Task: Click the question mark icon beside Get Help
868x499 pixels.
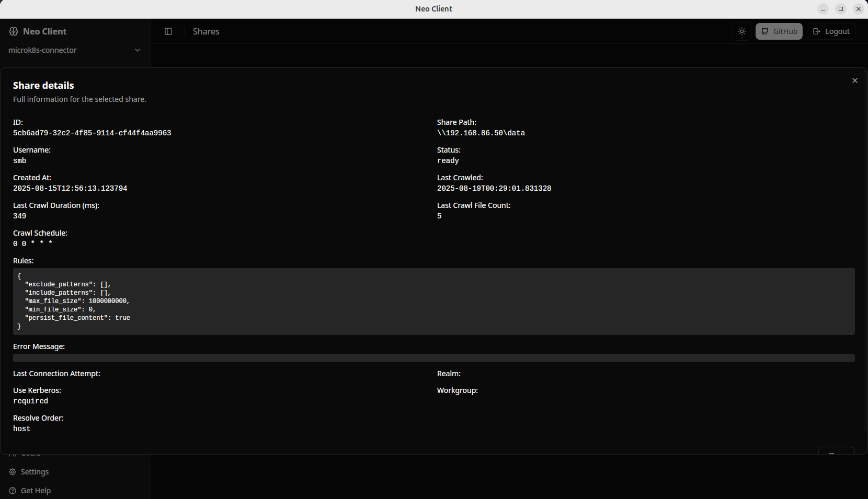Action: pos(12,490)
